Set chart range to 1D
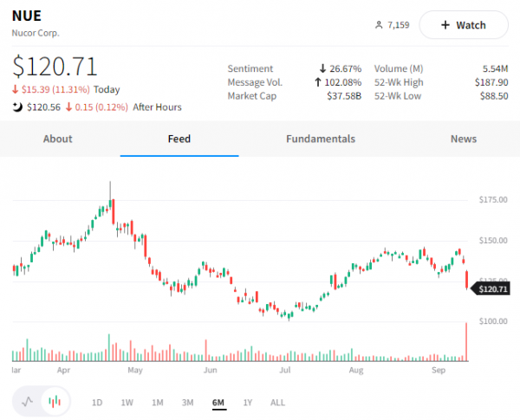 (97, 403)
